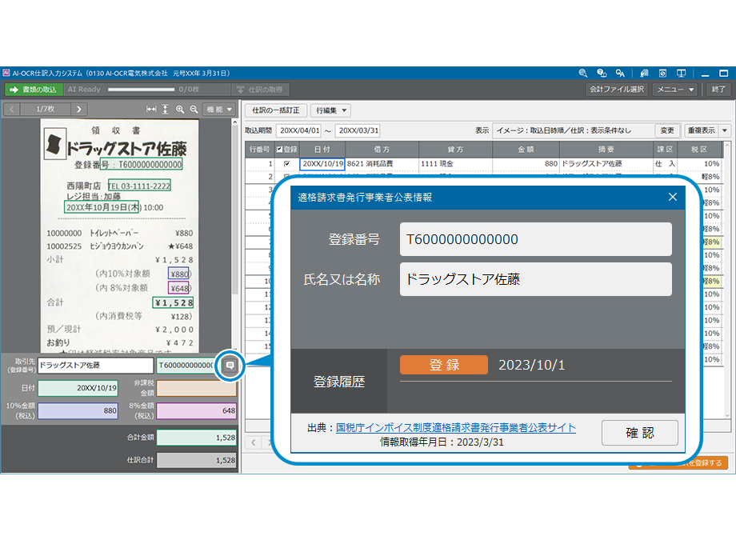736x560 pixels.
Task: Select the 8621 消耗品費 debit cell
Action: (x=382, y=164)
